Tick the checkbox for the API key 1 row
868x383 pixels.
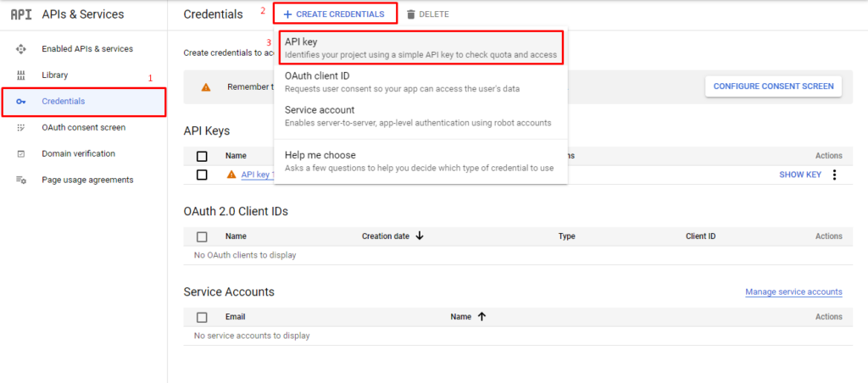[x=202, y=175]
